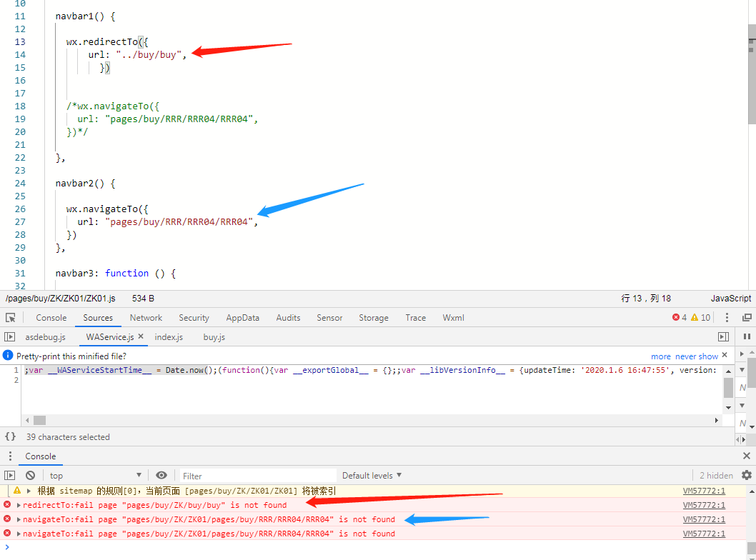Switch to the Console panel tab
This screenshot has height=560, width=756.
51,318
